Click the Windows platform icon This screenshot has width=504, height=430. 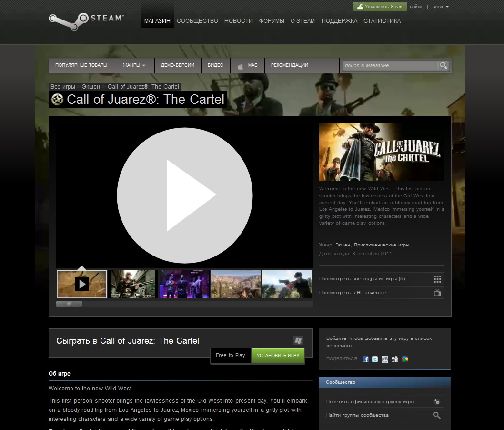coord(298,340)
